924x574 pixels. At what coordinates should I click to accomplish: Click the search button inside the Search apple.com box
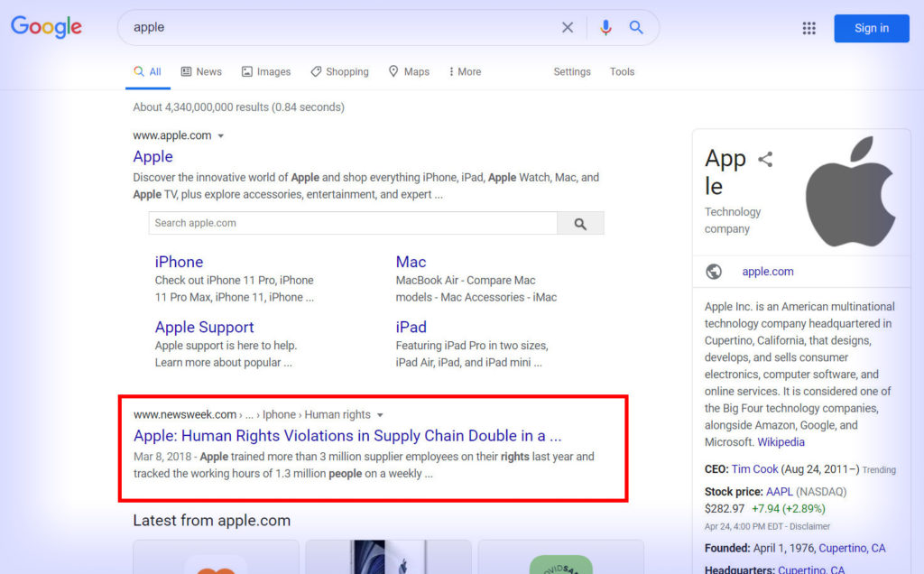pos(580,222)
